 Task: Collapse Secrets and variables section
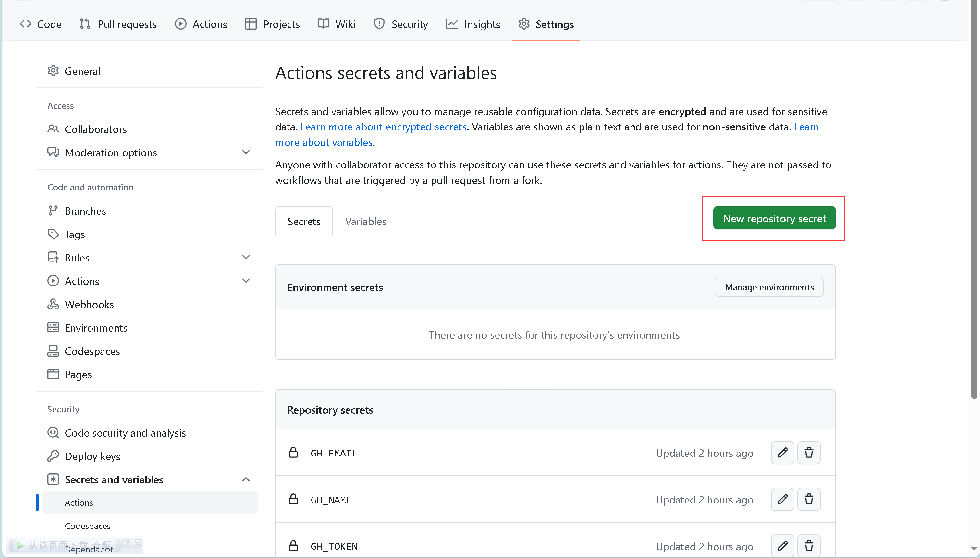(246, 479)
